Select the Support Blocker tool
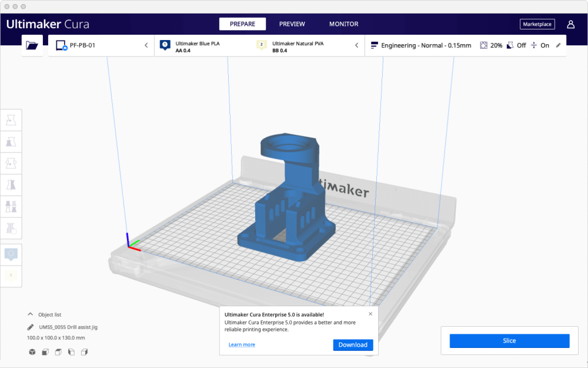Screen dimensions: 588x368 pyautogui.click(x=11, y=228)
